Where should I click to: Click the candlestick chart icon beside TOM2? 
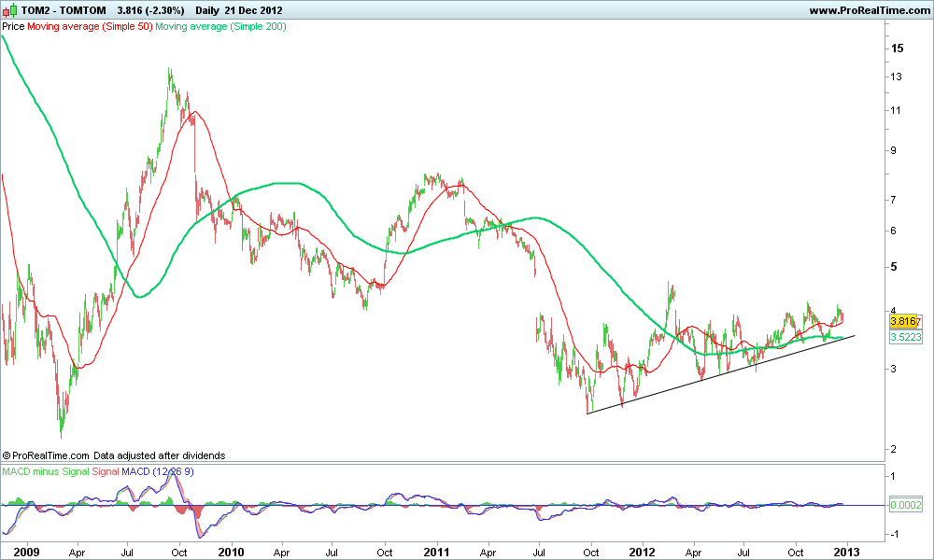9,10
